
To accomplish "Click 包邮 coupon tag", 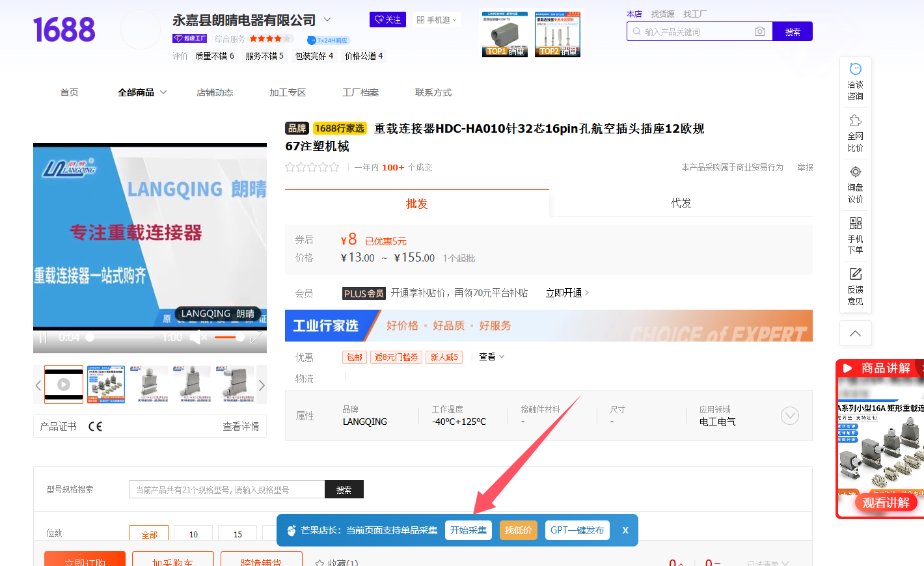I will [x=355, y=357].
